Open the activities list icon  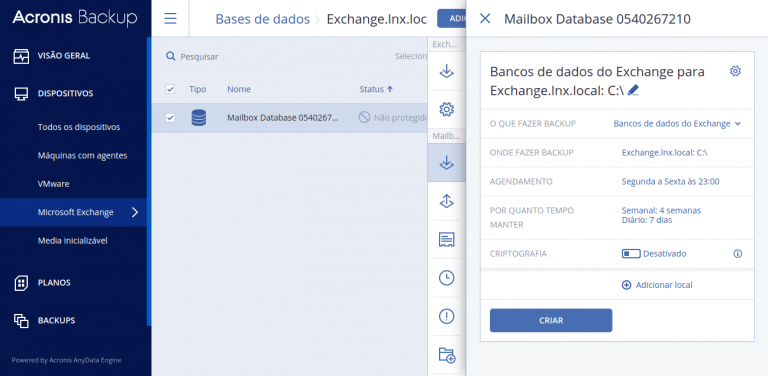click(446, 239)
